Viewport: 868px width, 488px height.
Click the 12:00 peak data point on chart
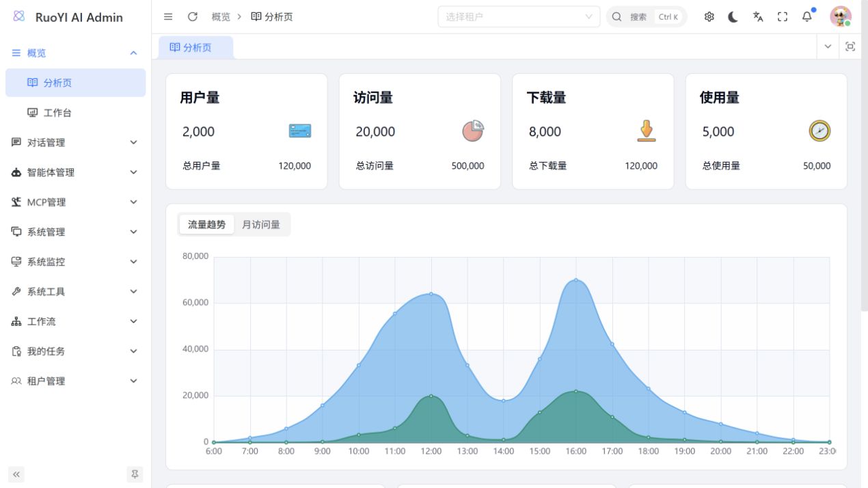tap(431, 294)
